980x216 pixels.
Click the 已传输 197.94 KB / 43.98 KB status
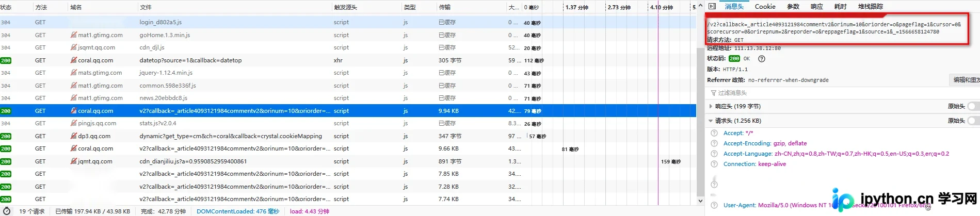point(93,211)
